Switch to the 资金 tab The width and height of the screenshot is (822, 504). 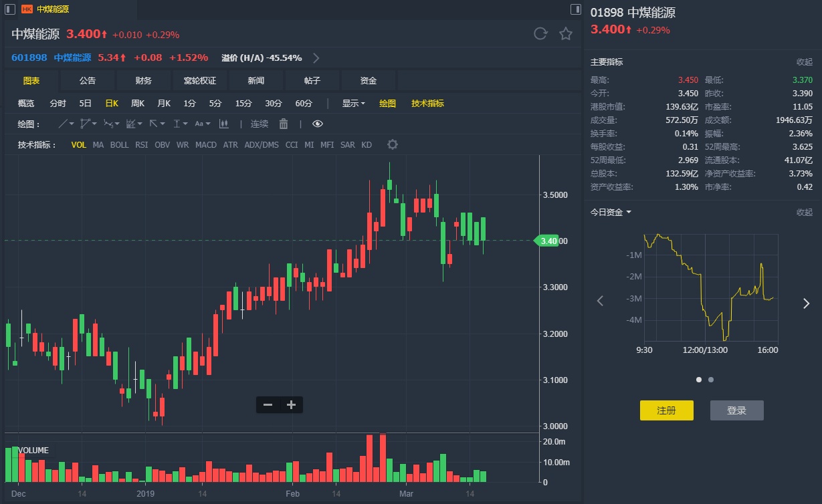click(369, 81)
